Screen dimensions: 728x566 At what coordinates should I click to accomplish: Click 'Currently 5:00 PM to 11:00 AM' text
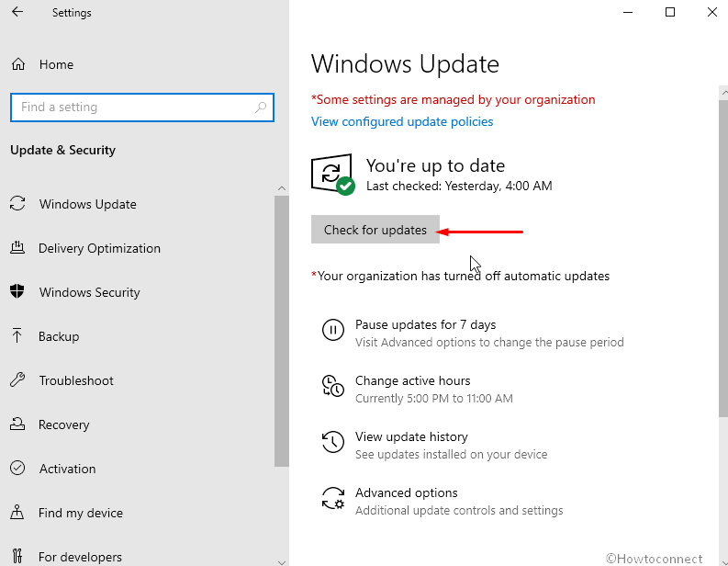pos(433,398)
